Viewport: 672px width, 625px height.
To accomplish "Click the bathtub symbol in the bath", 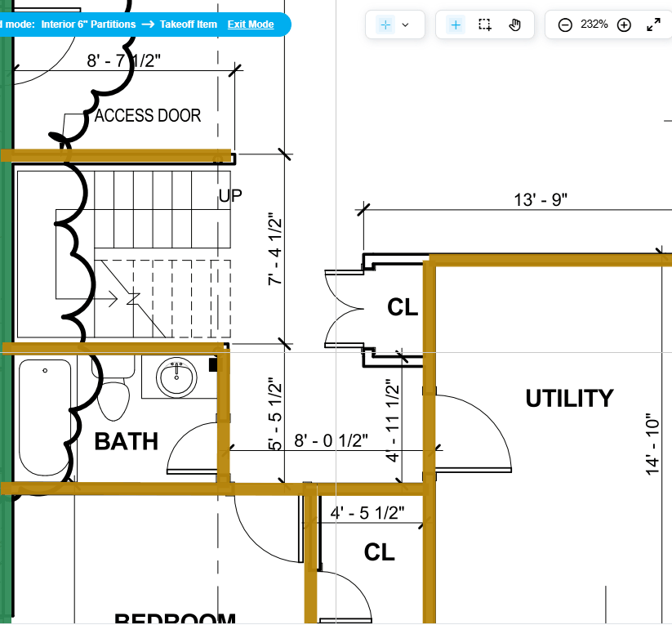I will 44,418.
